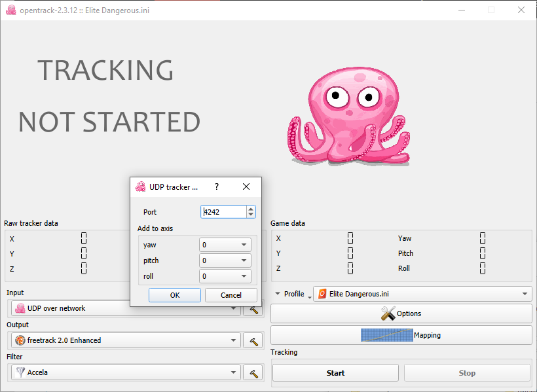Image resolution: width=537 pixels, height=392 pixels.
Task: Click the Options wrench-and-screwdriver icon
Action: (x=388, y=313)
